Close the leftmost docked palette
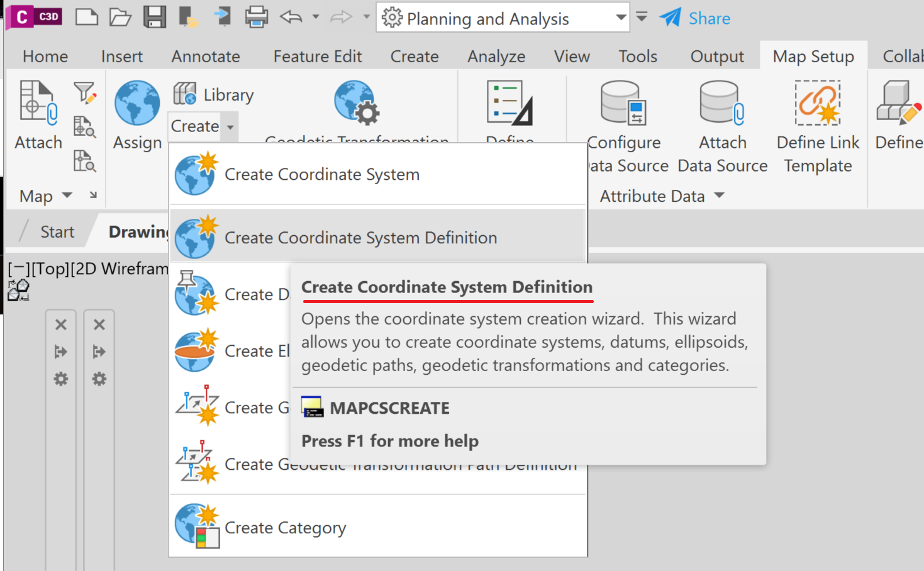The width and height of the screenshot is (924, 571). click(x=61, y=324)
